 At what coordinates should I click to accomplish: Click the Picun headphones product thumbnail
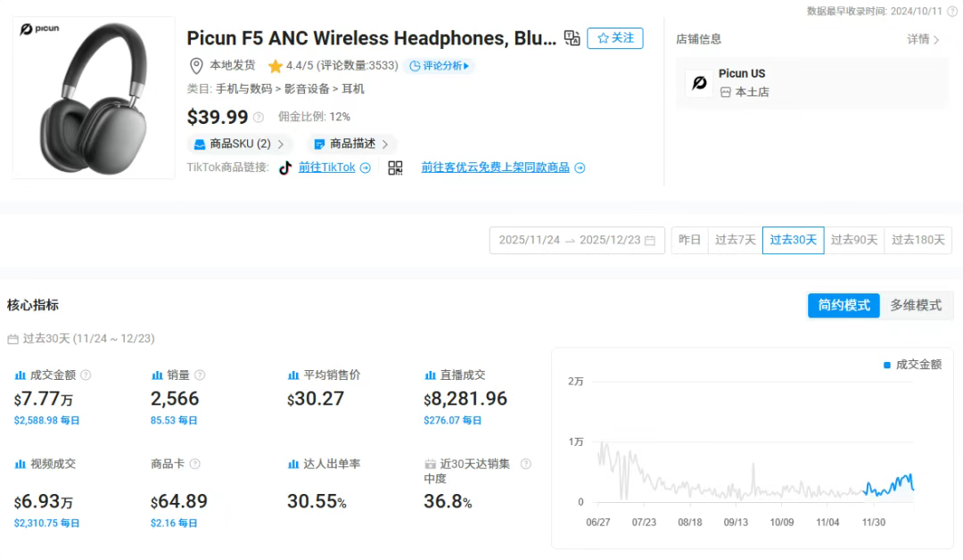[94, 98]
